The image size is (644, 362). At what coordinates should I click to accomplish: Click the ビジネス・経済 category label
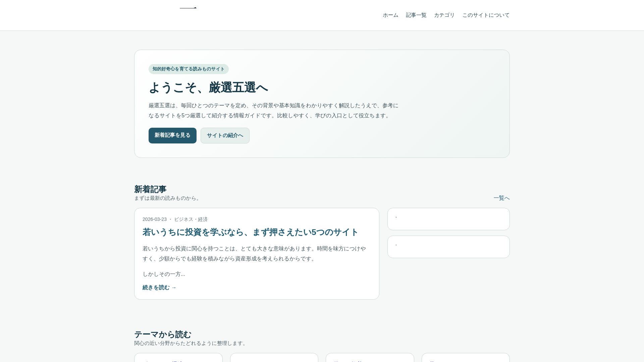click(191, 219)
